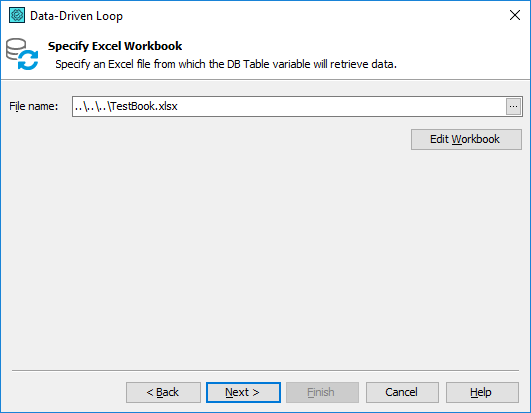Click the blue circular arrows on header icon
Screen dimensions: 531x413
(x=28, y=60)
